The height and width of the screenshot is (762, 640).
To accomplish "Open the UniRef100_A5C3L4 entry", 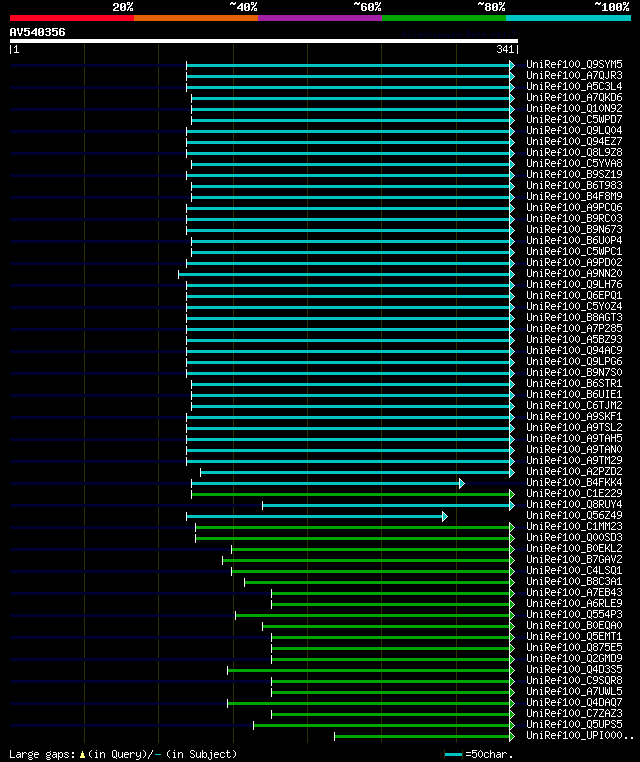I will 574,87.
